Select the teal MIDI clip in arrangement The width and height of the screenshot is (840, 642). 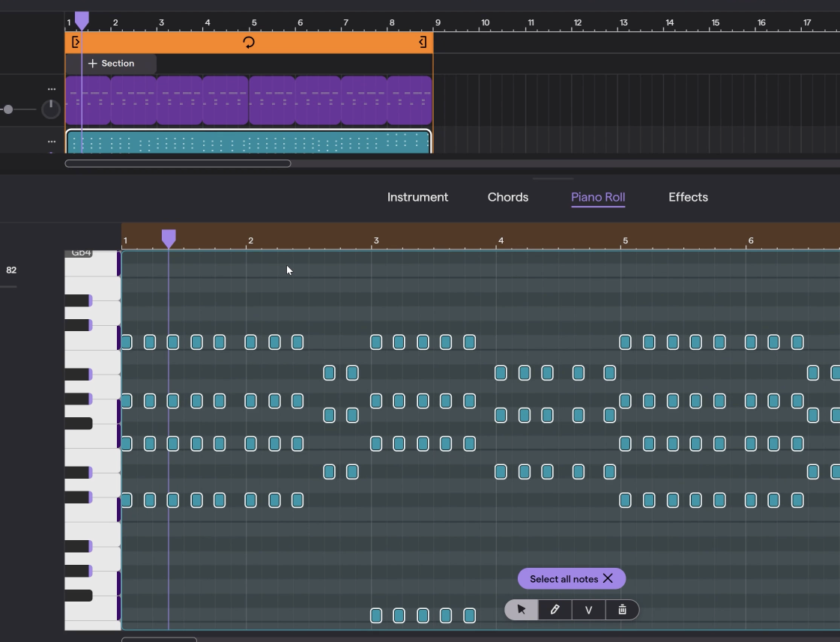(249, 142)
